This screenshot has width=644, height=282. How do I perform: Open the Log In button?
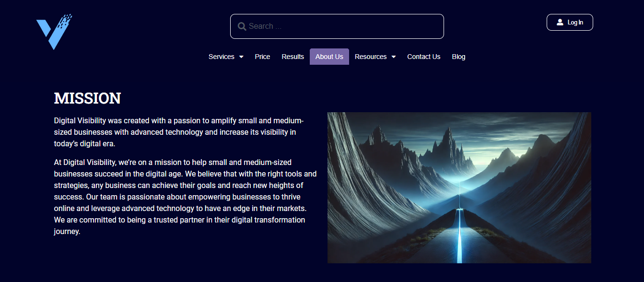tap(570, 23)
